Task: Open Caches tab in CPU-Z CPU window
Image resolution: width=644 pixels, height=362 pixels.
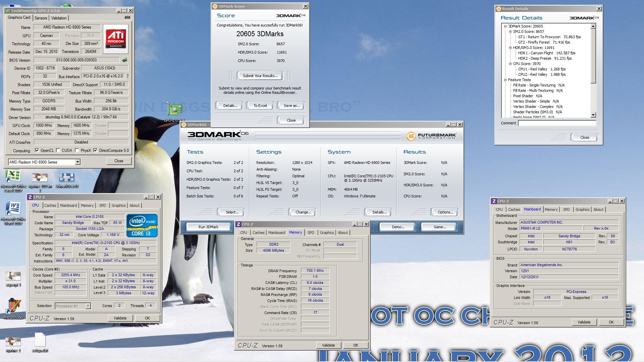Action: (50, 205)
